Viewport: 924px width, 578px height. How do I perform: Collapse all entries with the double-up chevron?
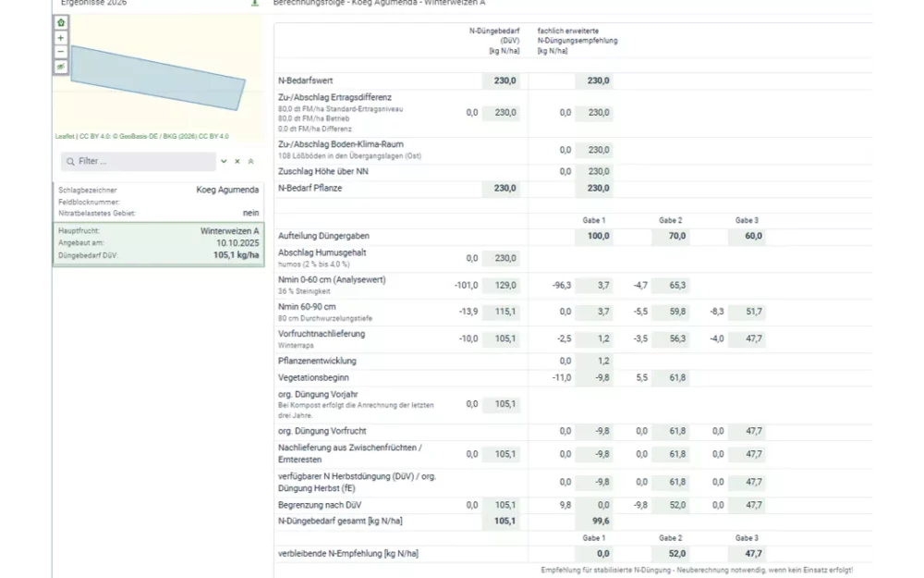pyautogui.click(x=250, y=161)
